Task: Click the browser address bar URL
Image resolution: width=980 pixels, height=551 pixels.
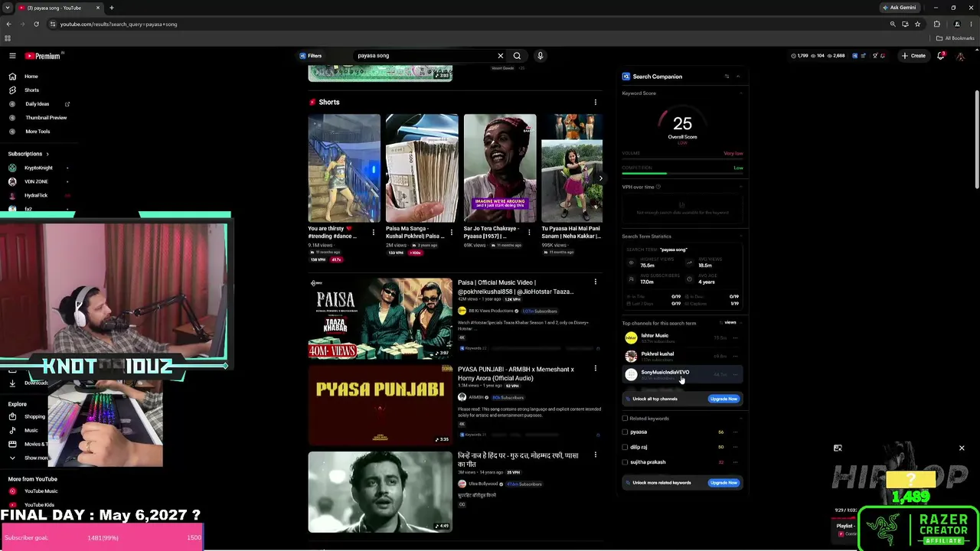Action: 119,24
